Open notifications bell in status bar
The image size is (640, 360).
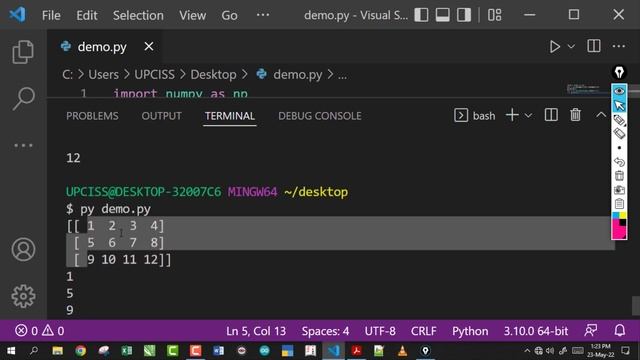pyautogui.click(x=620, y=330)
